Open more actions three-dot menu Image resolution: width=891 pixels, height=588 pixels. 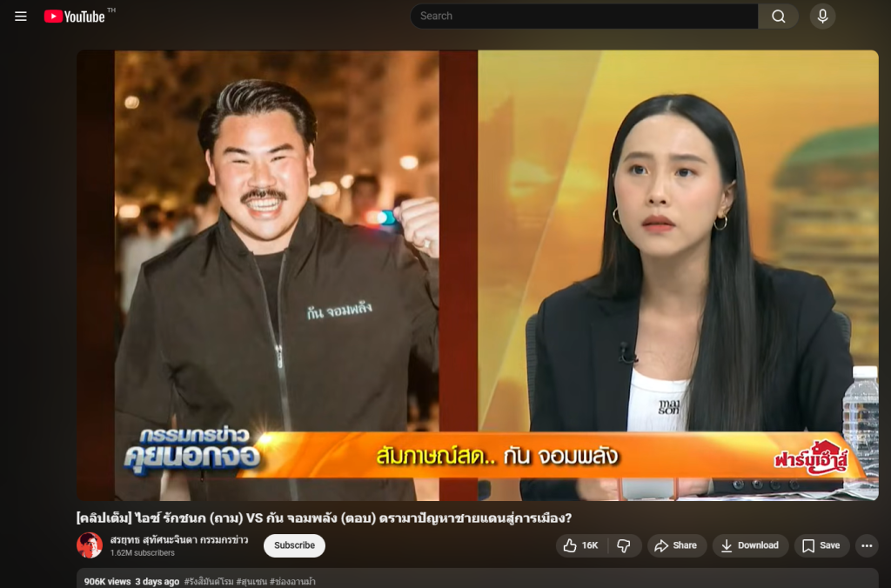tap(866, 545)
